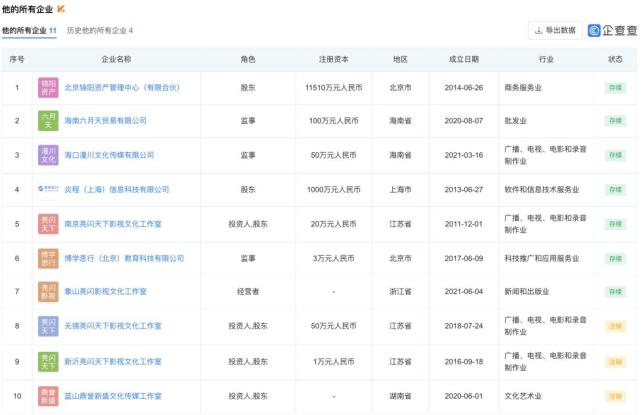This screenshot has height=415, width=643.
Task: Open 海南六月天贸易有限公司 company link
Action: tap(105, 121)
